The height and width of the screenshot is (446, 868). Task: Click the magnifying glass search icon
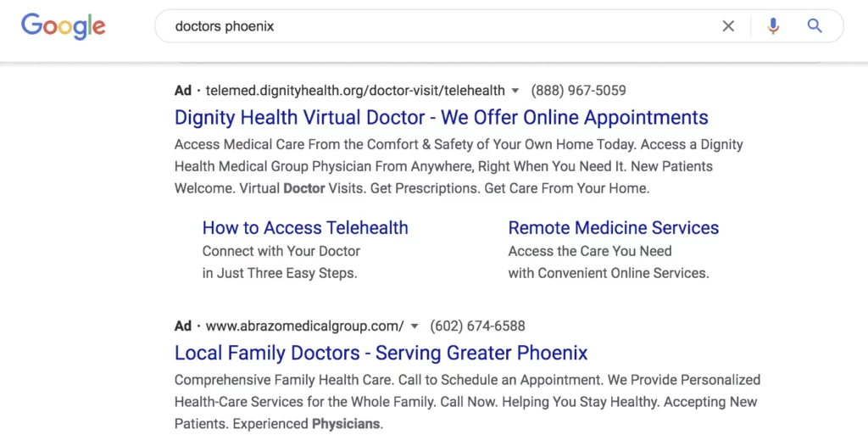[x=815, y=26]
